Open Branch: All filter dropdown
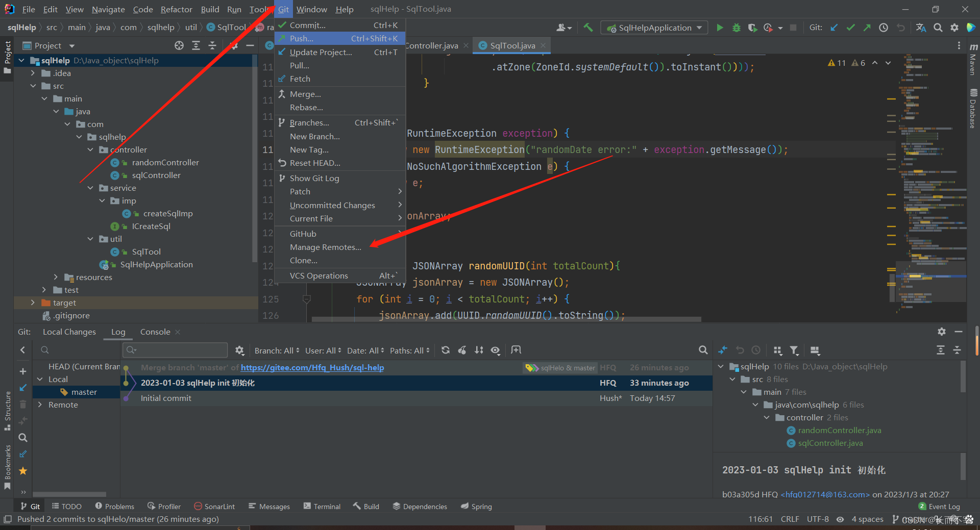The width and height of the screenshot is (980, 530). (x=277, y=350)
